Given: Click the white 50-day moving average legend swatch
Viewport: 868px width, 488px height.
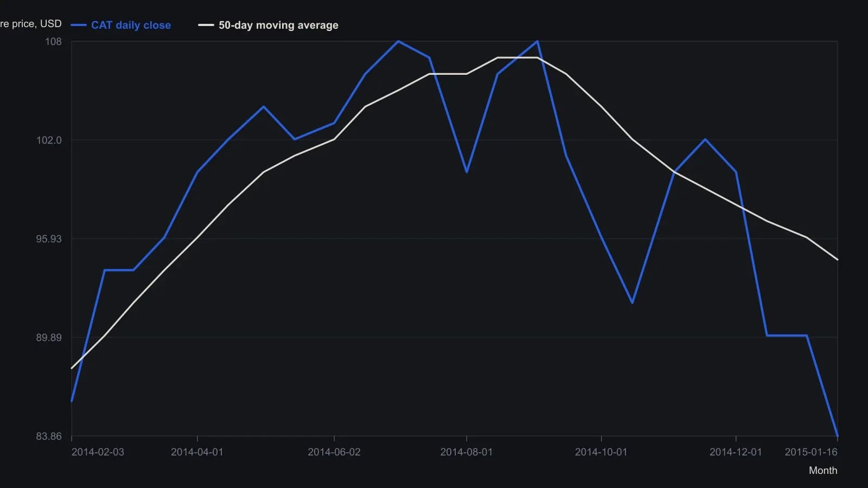Looking at the screenshot, I should coord(206,25).
